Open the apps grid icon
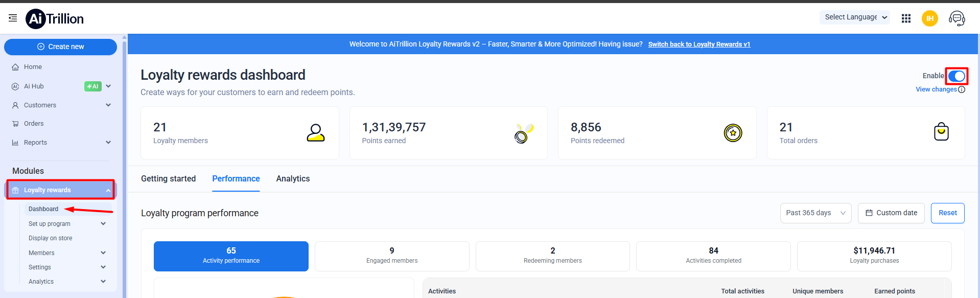Image resolution: width=980 pixels, height=298 pixels. [x=906, y=18]
